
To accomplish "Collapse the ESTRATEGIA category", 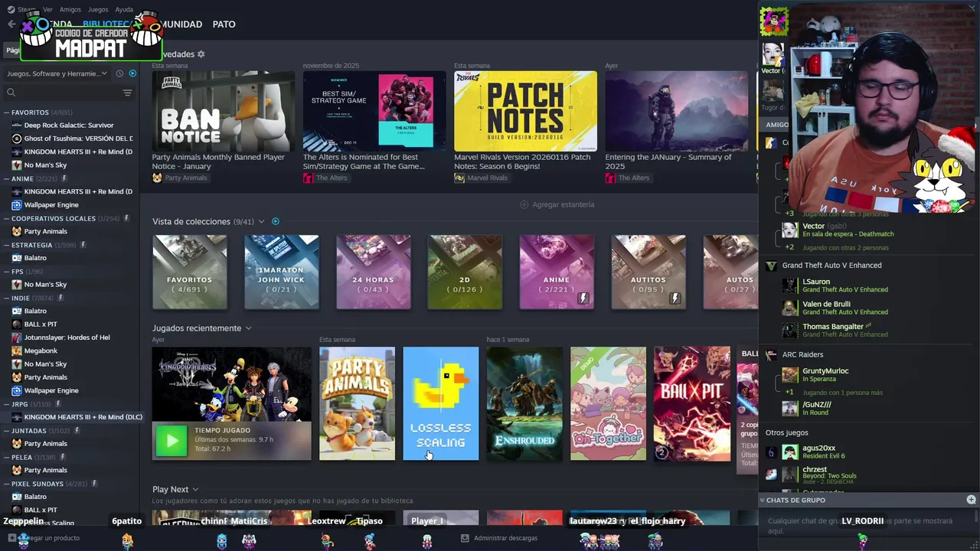I will coord(7,246).
